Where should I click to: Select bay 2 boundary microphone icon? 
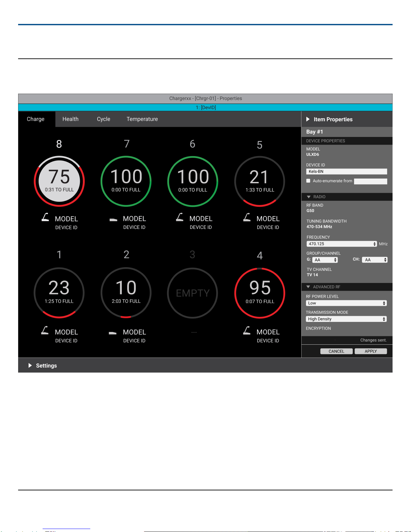click(113, 333)
